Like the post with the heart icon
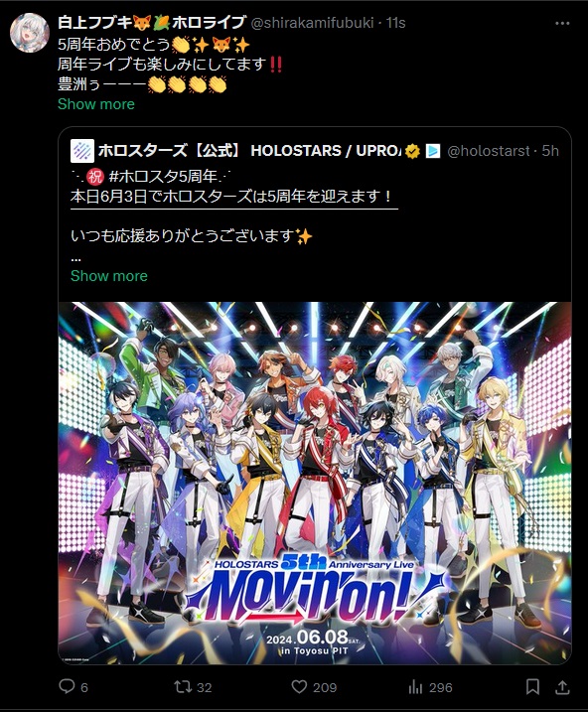The height and width of the screenshot is (712, 588). tap(299, 686)
